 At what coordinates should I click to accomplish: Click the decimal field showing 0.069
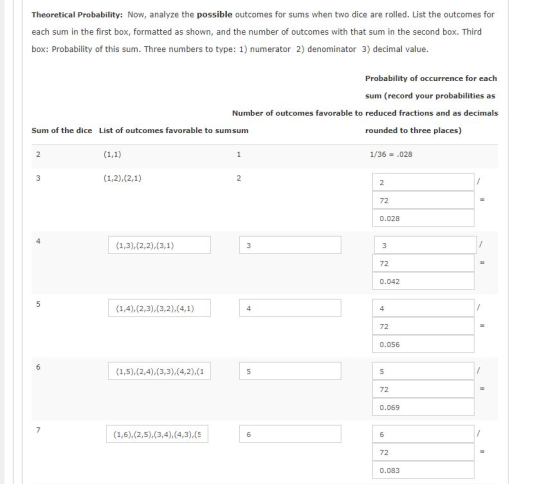pyautogui.click(x=423, y=407)
